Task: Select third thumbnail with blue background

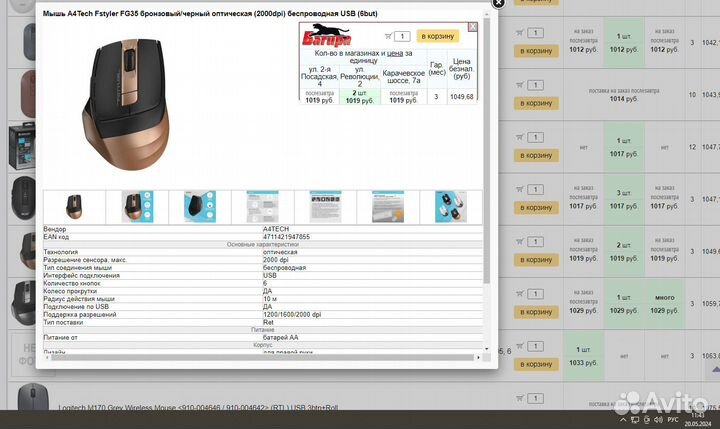Action: tap(199, 207)
